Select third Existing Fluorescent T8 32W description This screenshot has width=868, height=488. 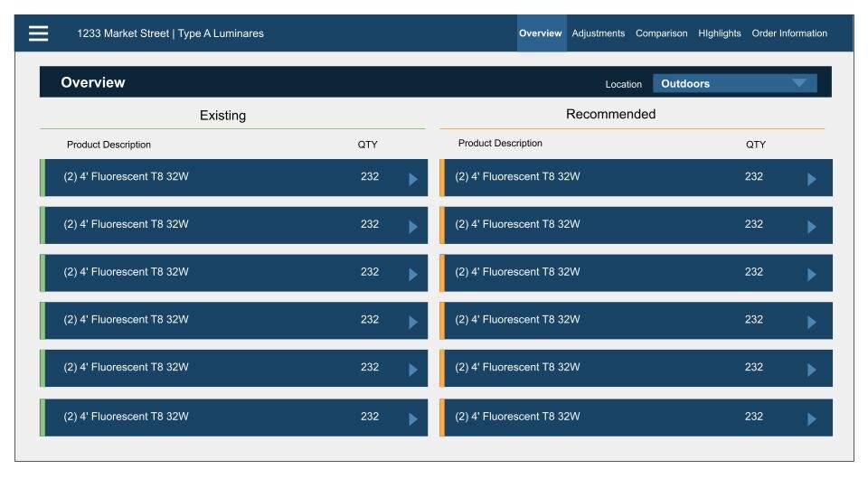point(127,272)
